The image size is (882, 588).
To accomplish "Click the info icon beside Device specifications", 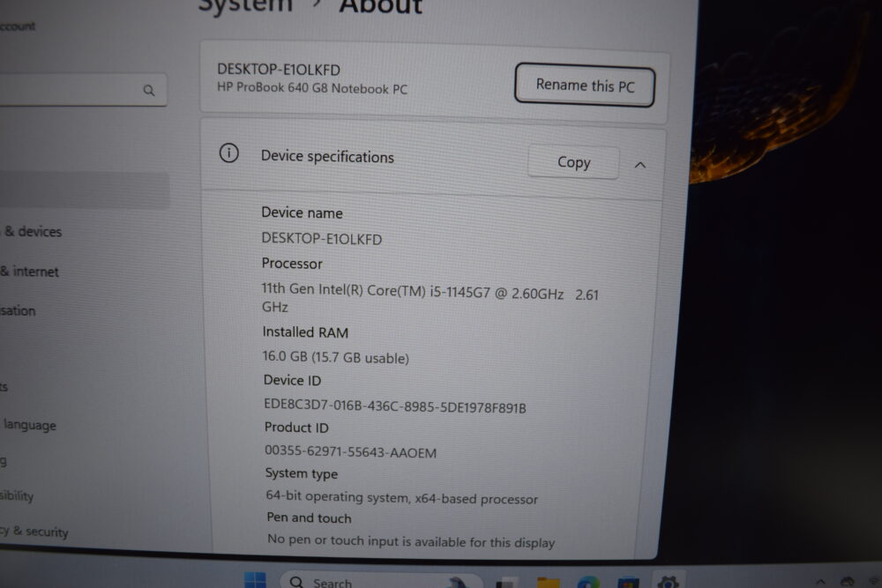I will (229, 153).
